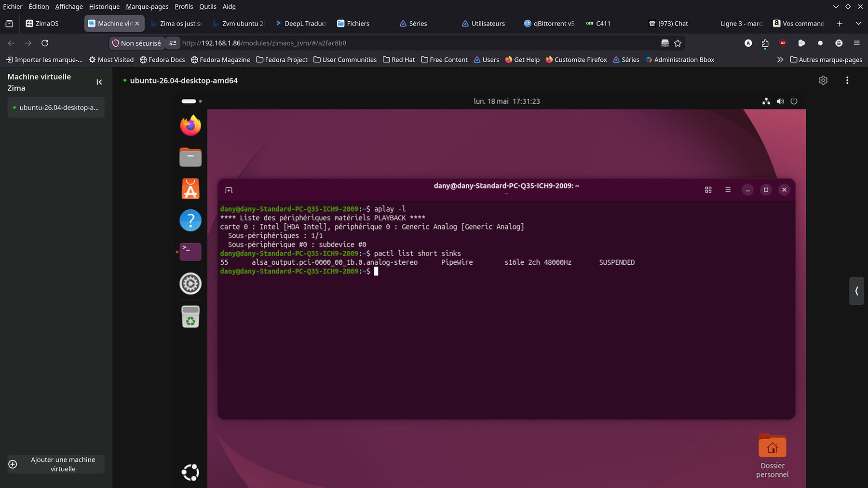This screenshot has width=868, height=488.
Task: Reload the current page
Action: click(x=45, y=43)
